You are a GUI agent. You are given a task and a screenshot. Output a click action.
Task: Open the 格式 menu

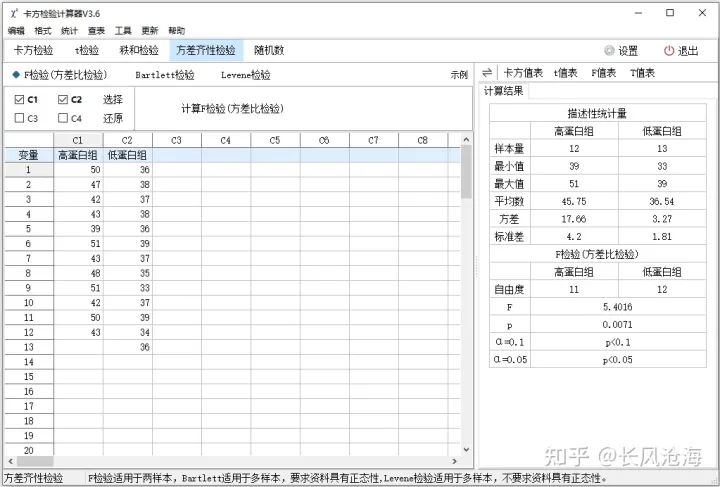pyautogui.click(x=43, y=31)
